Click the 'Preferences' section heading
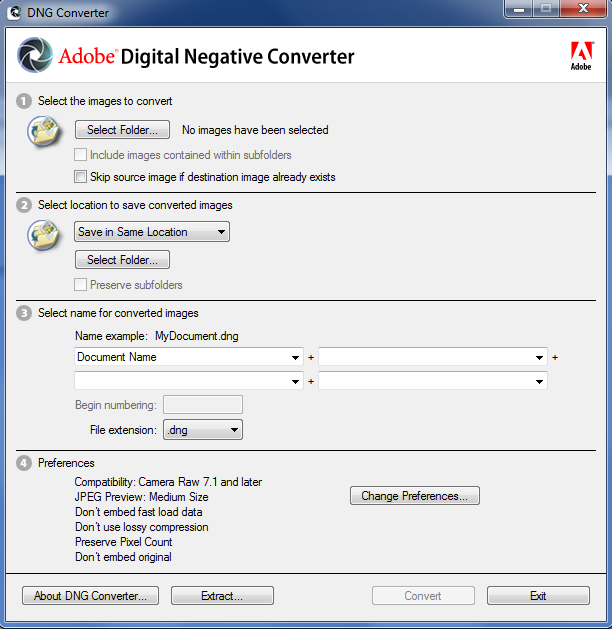 coord(66,463)
